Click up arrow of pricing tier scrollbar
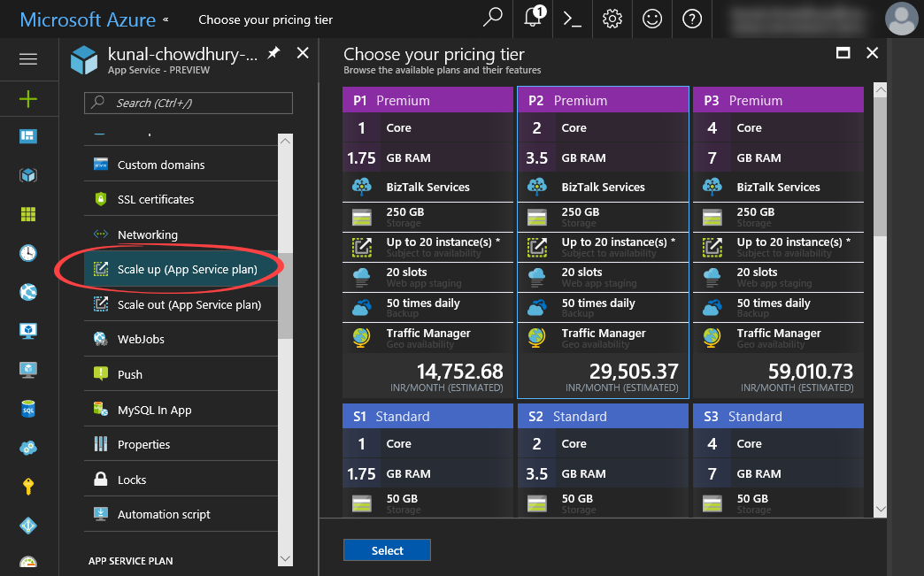 coord(881,90)
